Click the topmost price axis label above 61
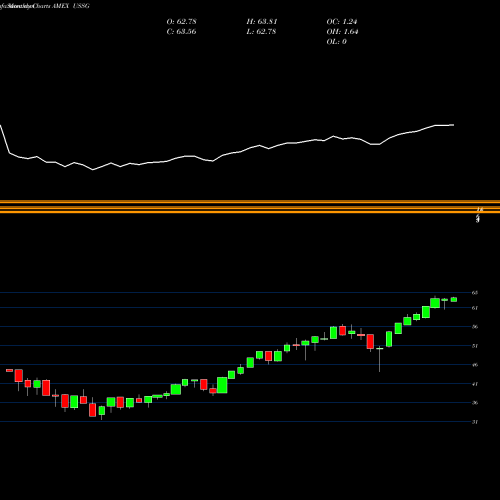 (x=475, y=293)
